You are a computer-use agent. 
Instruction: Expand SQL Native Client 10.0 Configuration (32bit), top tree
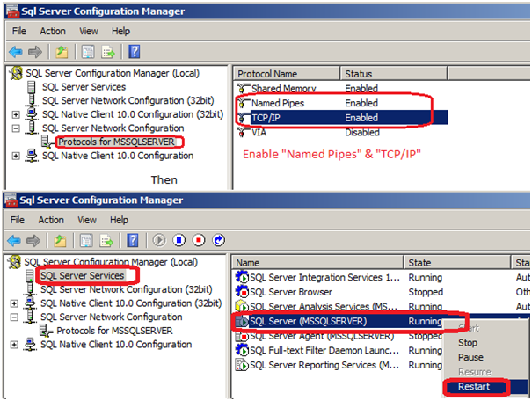[16, 114]
